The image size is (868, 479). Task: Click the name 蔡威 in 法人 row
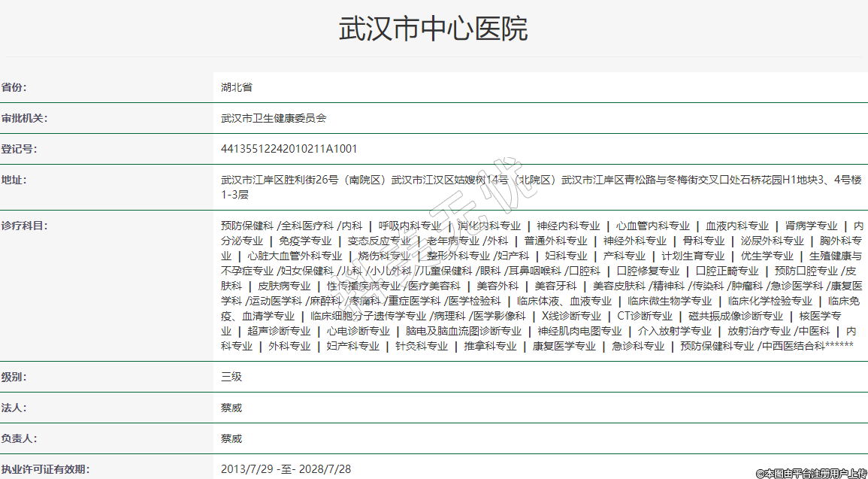tap(231, 408)
